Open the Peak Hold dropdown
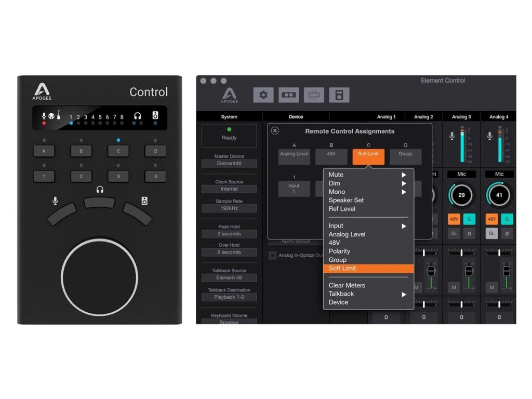Viewport: 532px width, 399px height. [x=229, y=234]
